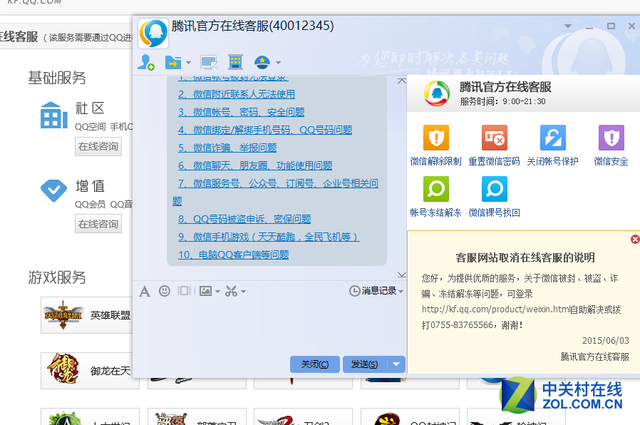Open link 8 QQ号码被盗申诉、密保问题
Image resolution: width=640 pixels, height=425 pixels.
pos(244,219)
